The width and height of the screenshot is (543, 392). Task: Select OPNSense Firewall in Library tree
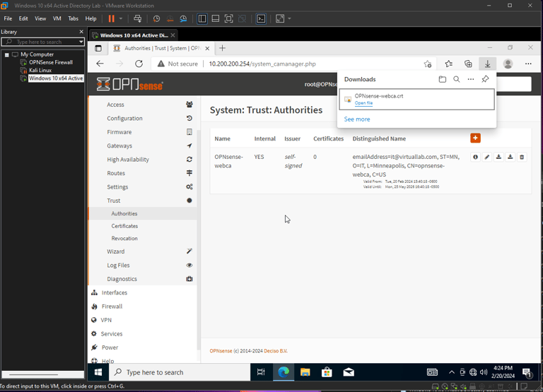point(51,62)
